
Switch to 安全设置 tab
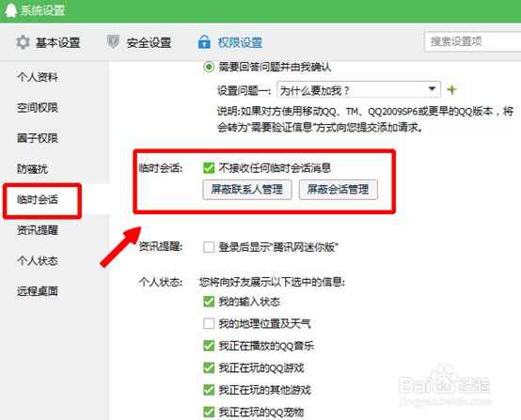tap(149, 42)
